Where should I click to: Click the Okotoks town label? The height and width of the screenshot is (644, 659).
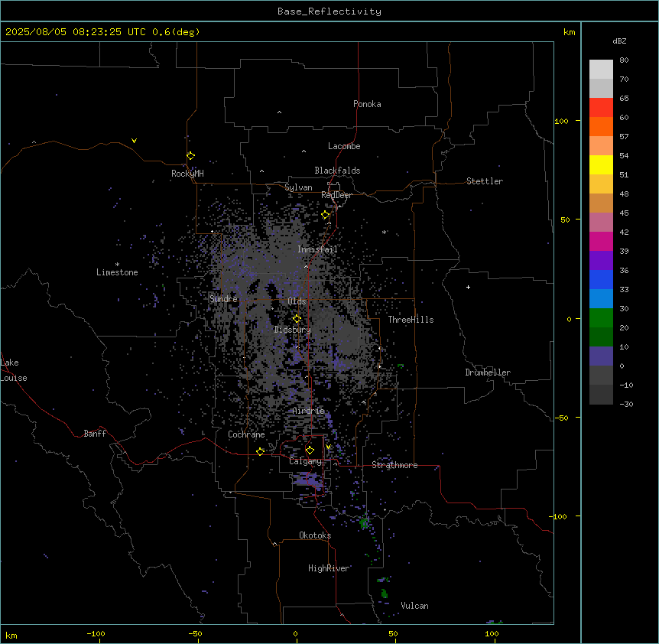(315, 535)
